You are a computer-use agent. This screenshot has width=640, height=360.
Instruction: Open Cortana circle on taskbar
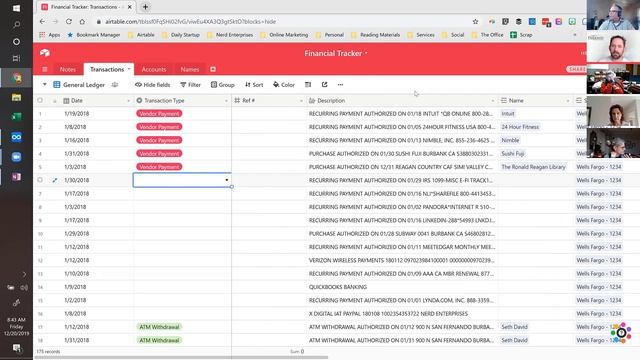[16, 42]
